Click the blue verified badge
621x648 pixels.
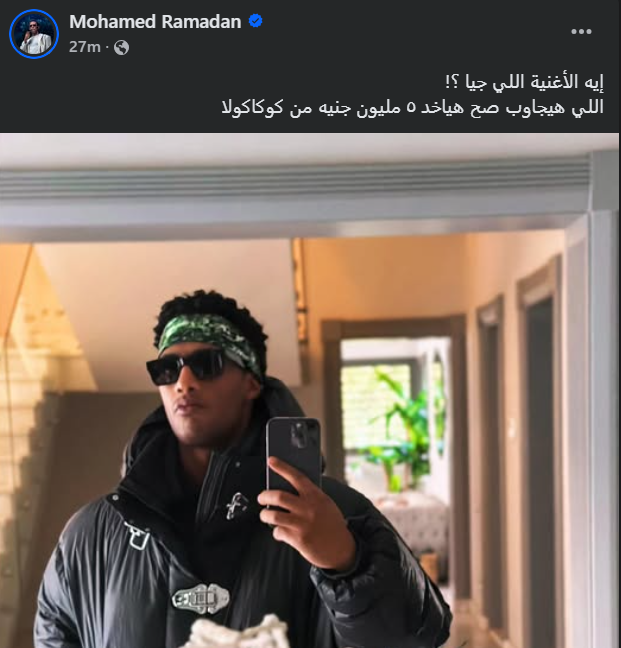pyautogui.click(x=255, y=21)
